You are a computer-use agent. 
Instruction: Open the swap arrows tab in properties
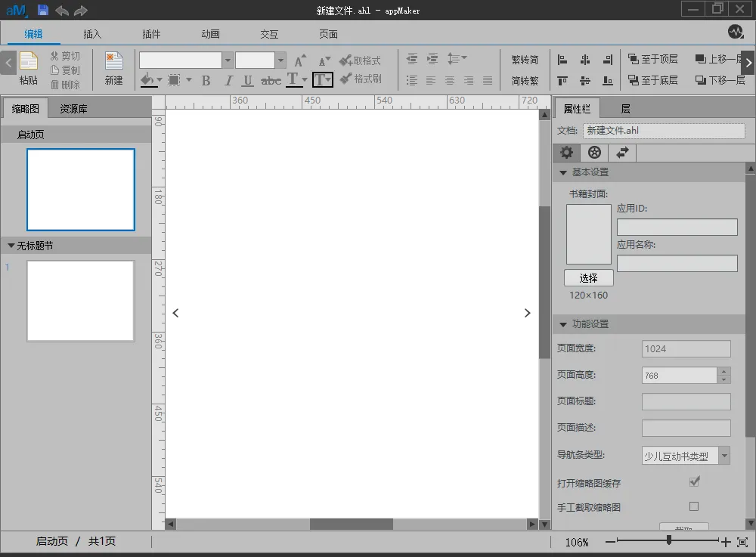[622, 153]
